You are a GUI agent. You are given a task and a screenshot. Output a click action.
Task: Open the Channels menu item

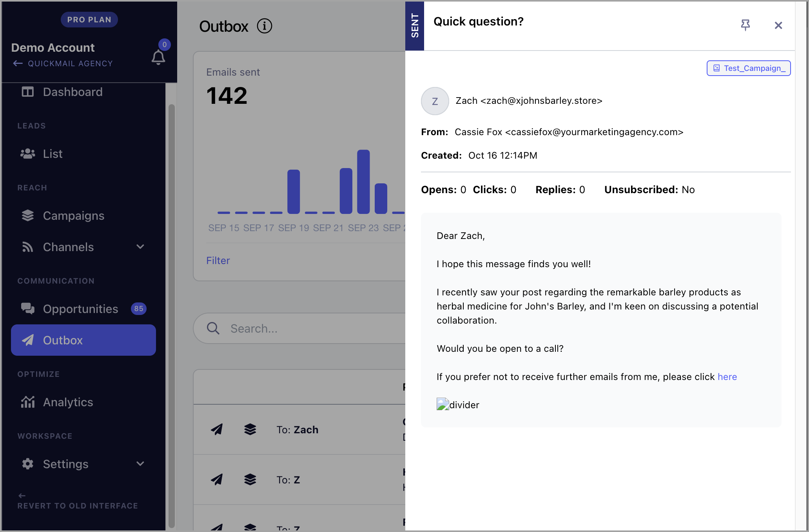point(83,247)
